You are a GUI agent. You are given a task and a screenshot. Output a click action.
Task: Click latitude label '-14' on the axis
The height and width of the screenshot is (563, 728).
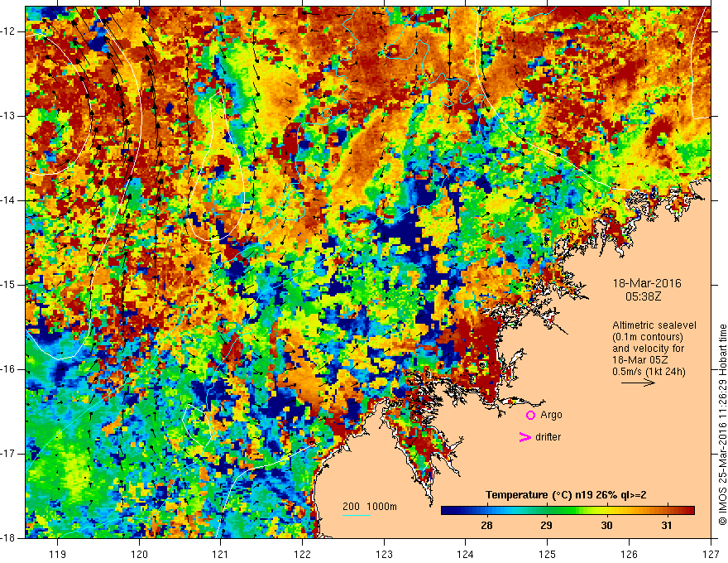click(x=8, y=200)
